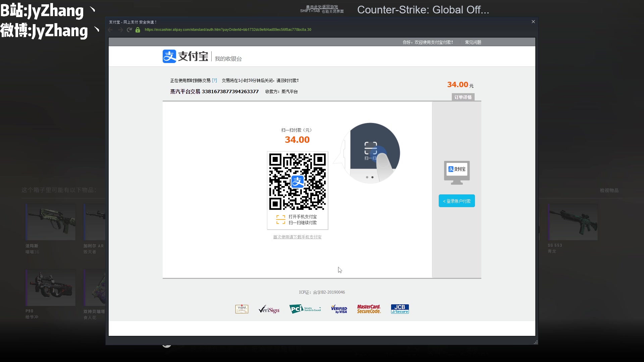644x362 pixels.
Task: Click the orange scan icon below QR
Action: [x=281, y=220]
